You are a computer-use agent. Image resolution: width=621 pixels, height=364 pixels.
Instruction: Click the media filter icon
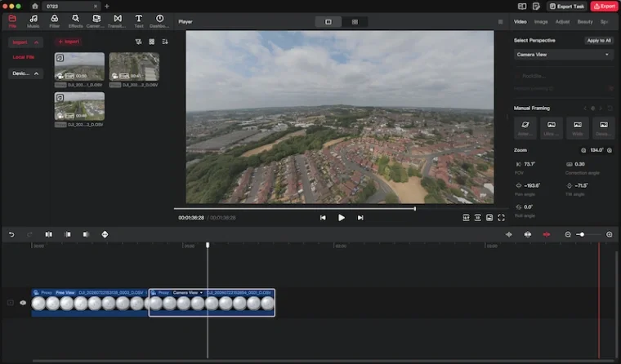[138, 42]
